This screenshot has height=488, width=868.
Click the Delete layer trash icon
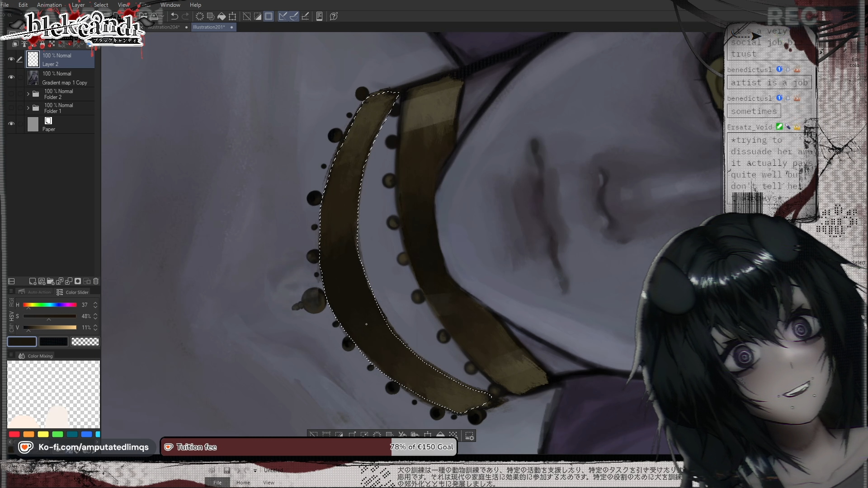tap(96, 281)
